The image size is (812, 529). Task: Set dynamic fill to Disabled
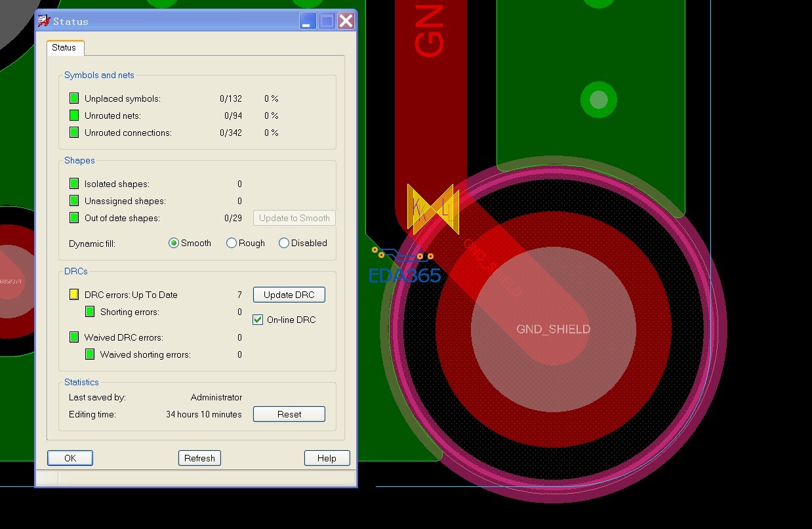tap(284, 243)
